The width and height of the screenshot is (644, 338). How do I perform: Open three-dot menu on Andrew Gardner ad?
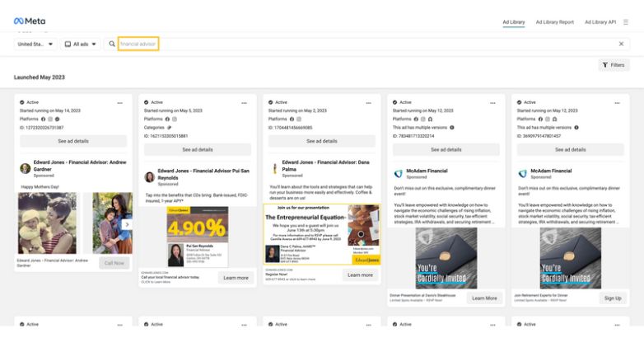[x=120, y=103]
